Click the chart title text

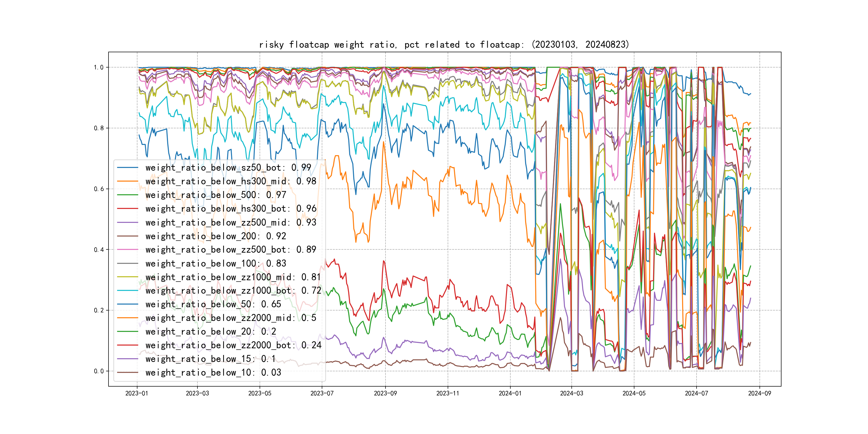tap(444, 44)
